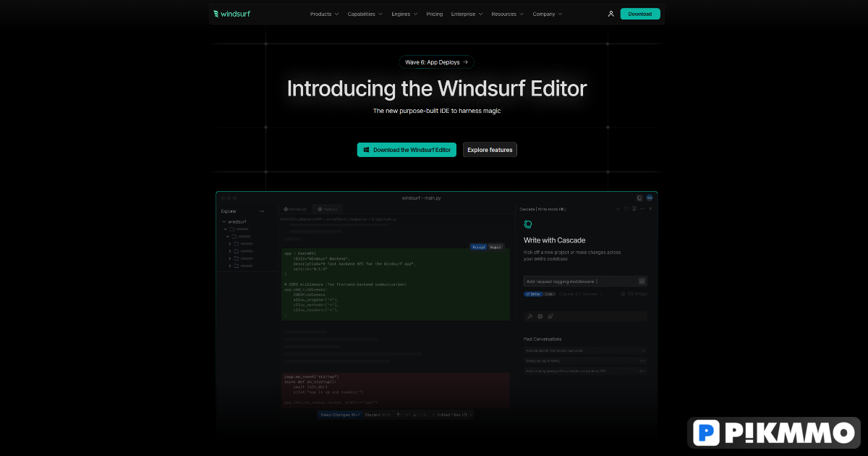This screenshot has width=868, height=456.
Task: Focus the Add request logging middleware input
Action: click(x=585, y=281)
